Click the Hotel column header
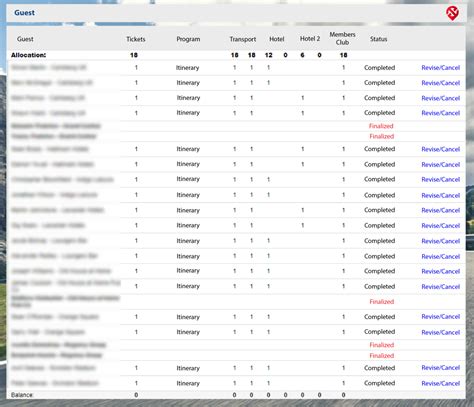The width and height of the screenshot is (474, 407). click(x=277, y=39)
